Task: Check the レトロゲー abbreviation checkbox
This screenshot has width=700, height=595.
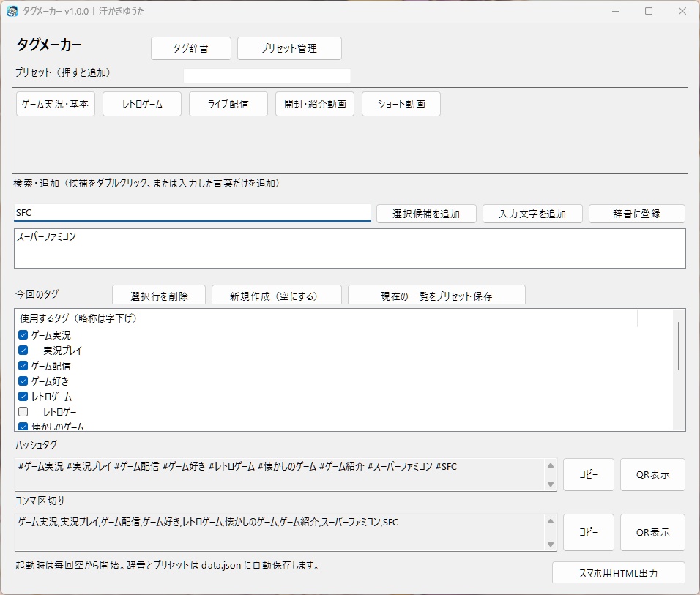Action: (x=23, y=411)
